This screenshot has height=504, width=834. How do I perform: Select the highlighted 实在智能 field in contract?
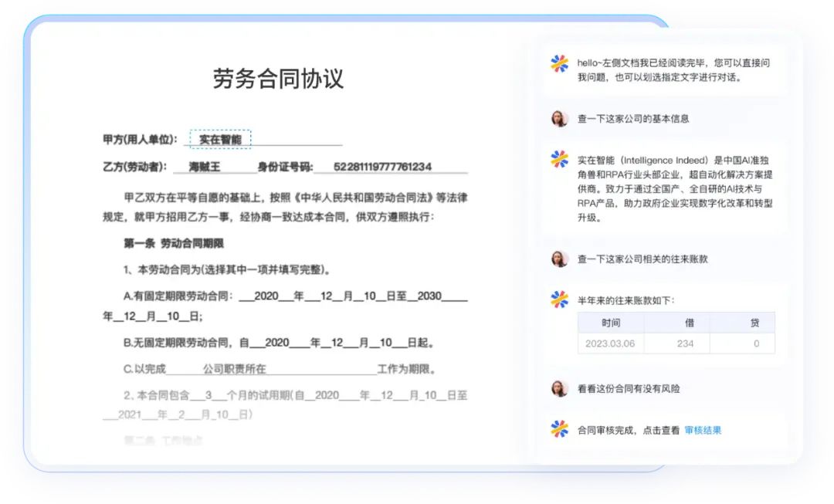220,139
